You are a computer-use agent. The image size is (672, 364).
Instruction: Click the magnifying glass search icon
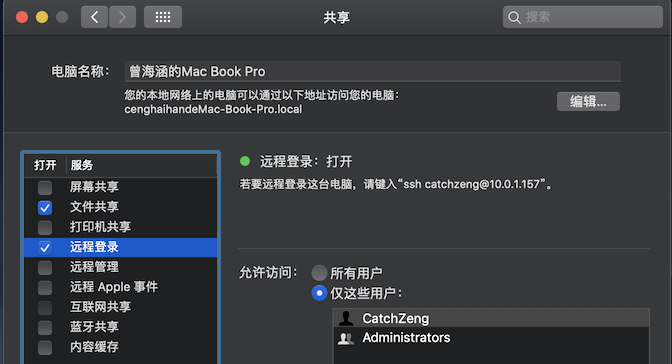[x=514, y=18]
